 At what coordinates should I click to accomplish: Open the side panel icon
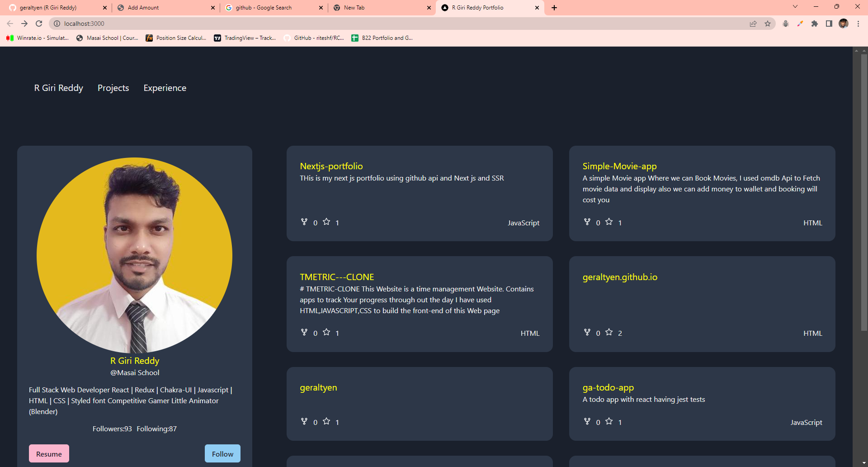[x=829, y=24]
